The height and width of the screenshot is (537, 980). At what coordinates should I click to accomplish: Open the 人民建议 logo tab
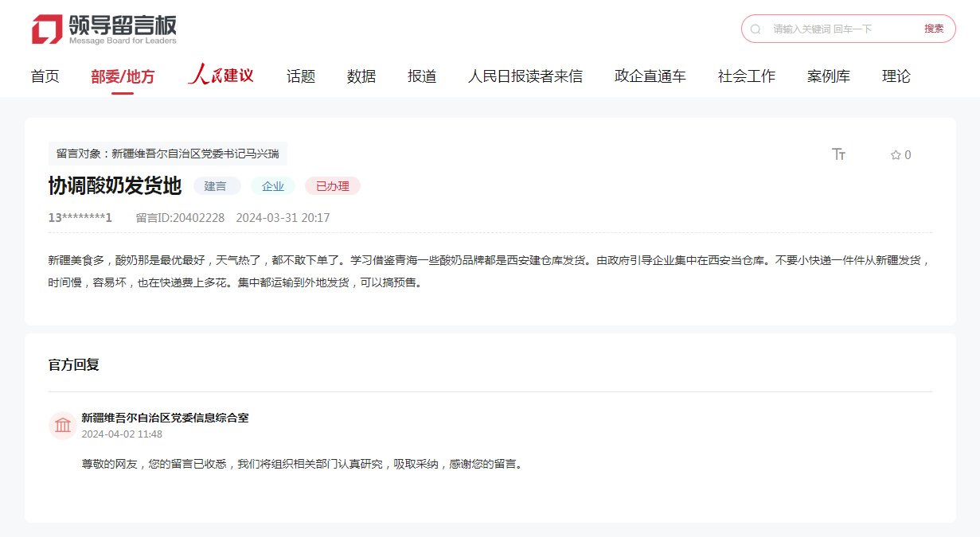pos(221,76)
